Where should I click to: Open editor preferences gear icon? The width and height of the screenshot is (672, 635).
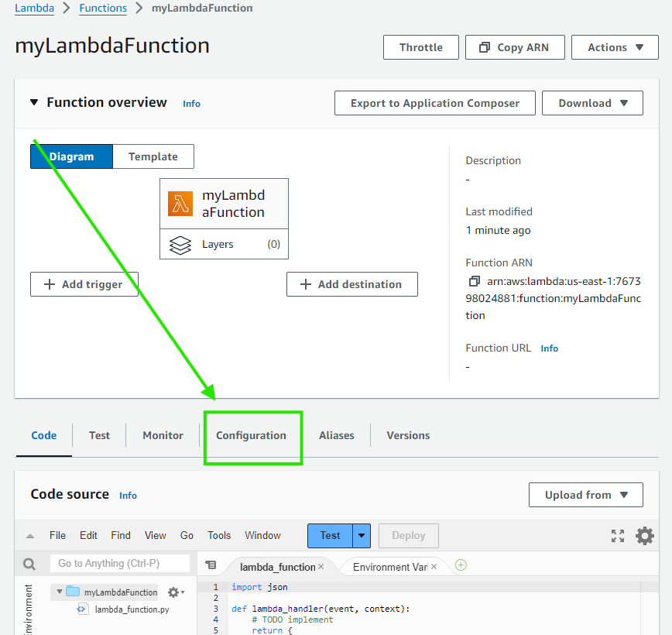pos(645,536)
